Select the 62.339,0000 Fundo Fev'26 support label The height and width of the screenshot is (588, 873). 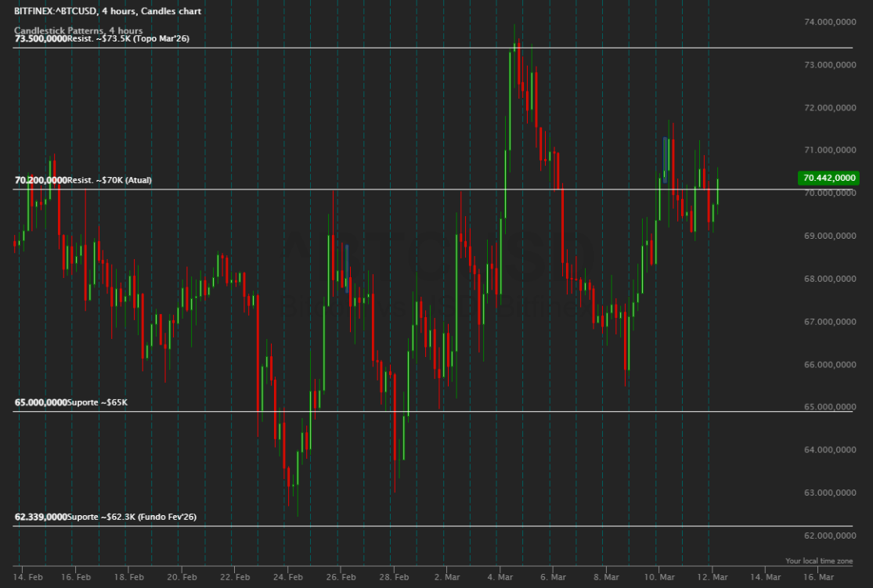click(x=105, y=518)
